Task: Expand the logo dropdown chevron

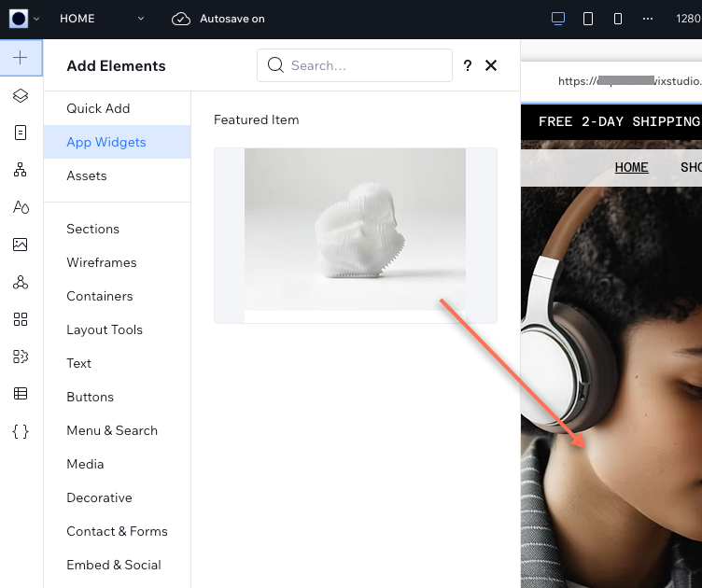Action: 36,19
